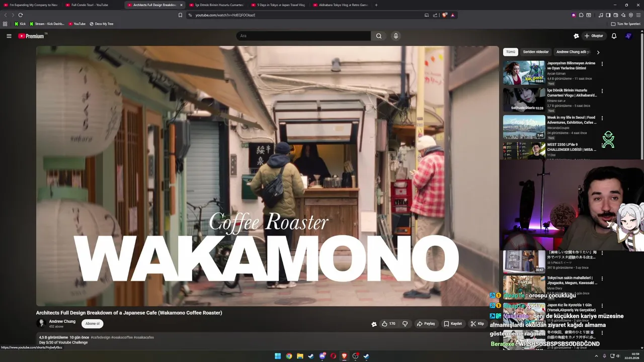The width and height of the screenshot is (644, 362).
Task: Open options for Japon Kız ile Kyoto'da video
Action: [x=602, y=305]
